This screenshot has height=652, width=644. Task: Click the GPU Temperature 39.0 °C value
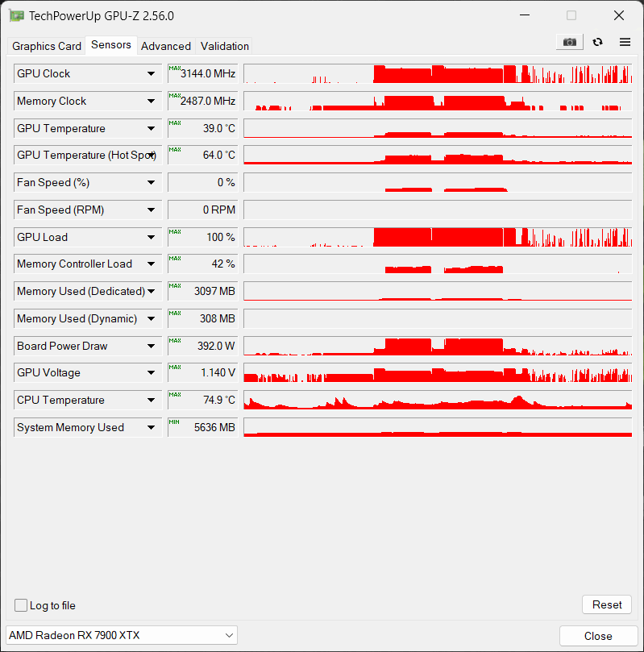(203, 128)
